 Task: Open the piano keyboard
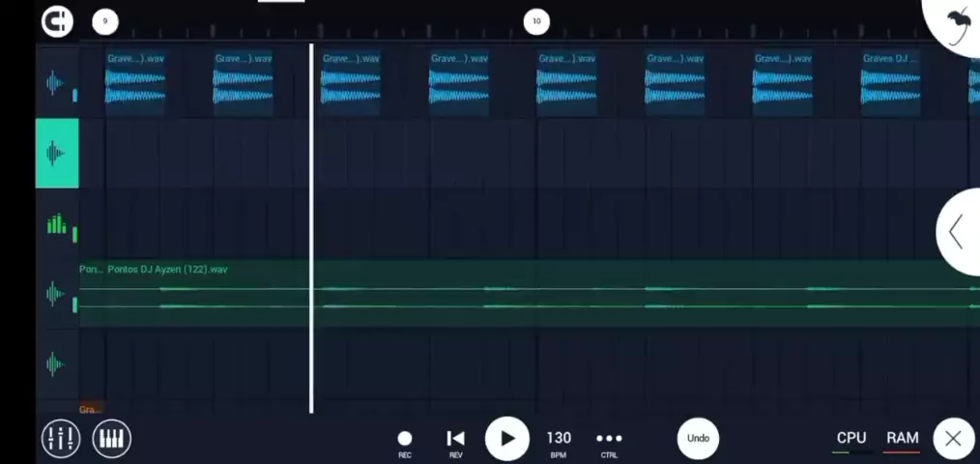coord(112,439)
